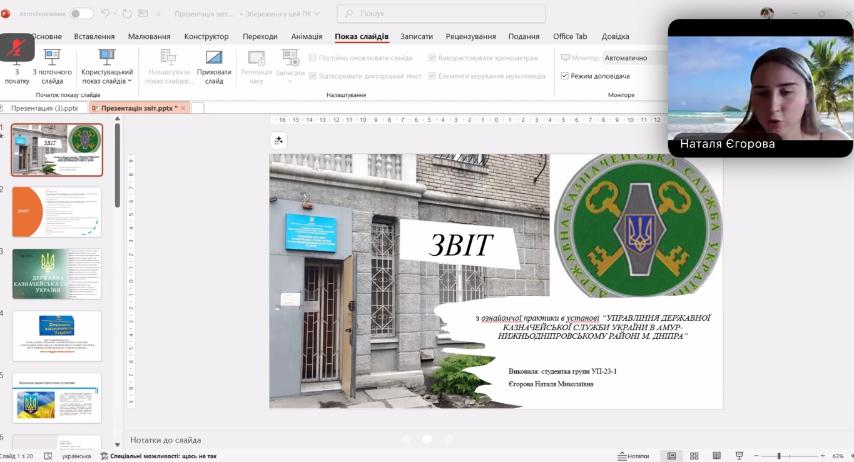Viewport: 854px width, 462px height.
Task: Select the Показ слайдів tab
Action: [x=362, y=37]
